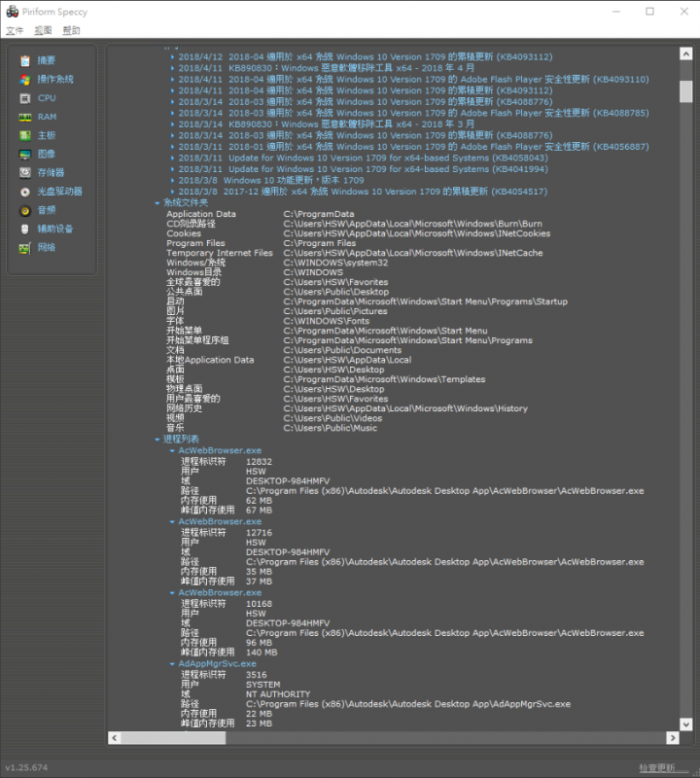Click the horizontal scrollbar left arrow
Screen dimensions: 700x778
point(115,738)
